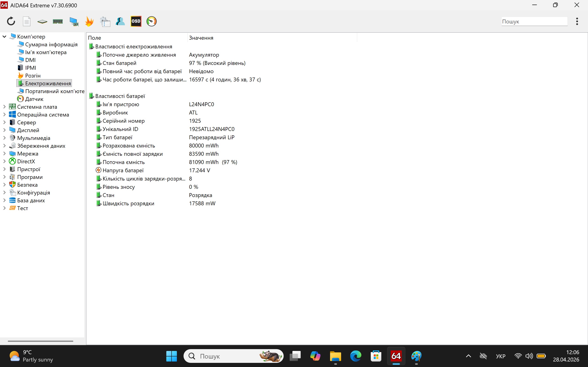Screen dimensions: 588x367
Task: Click inside the Пошук search field
Action: point(534,21)
